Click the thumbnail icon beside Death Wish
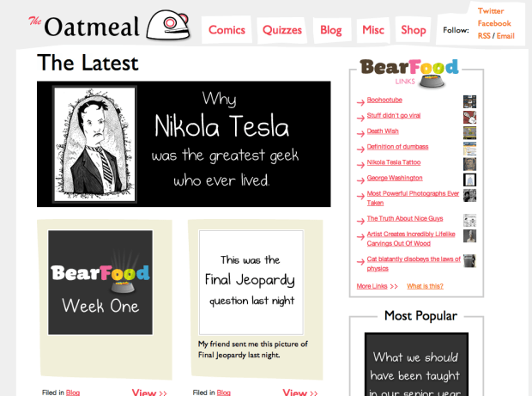The height and width of the screenshot is (396, 532). (x=469, y=132)
